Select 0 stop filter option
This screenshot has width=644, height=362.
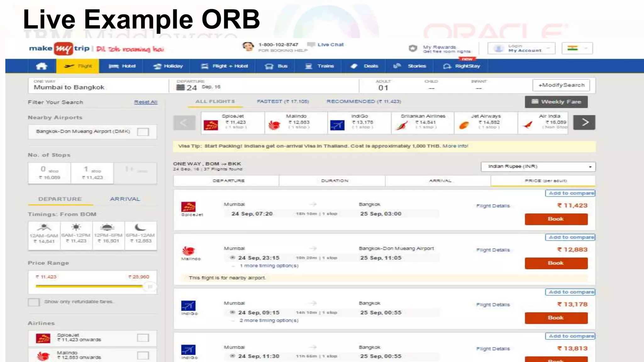(49, 173)
